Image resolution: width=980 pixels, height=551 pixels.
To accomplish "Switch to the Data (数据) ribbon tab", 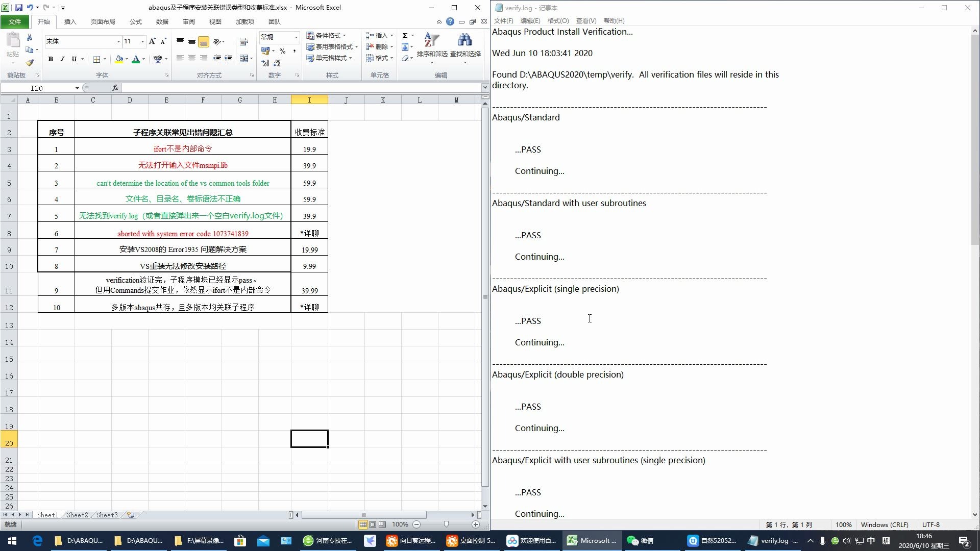I will [162, 21].
